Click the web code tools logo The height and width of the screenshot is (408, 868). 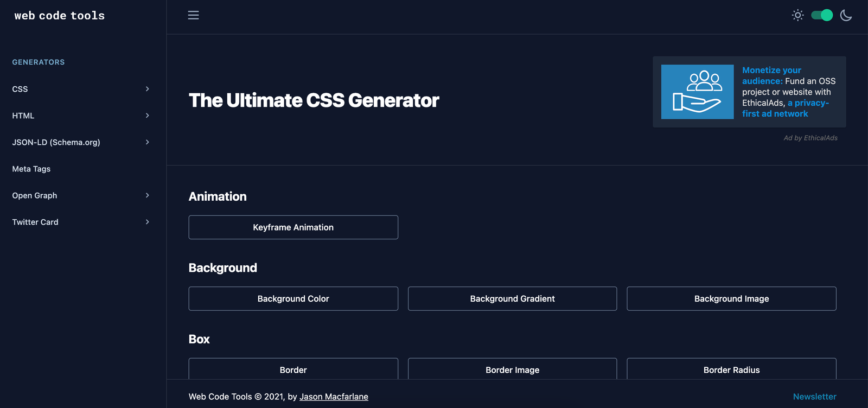(x=60, y=16)
